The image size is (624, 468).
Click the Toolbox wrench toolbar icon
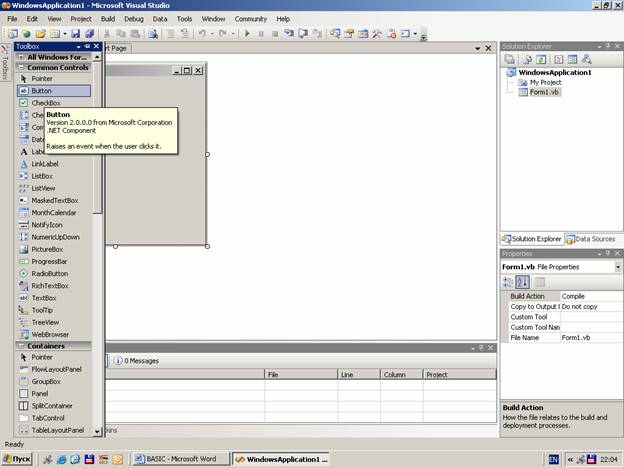click(x=376, y=34)
